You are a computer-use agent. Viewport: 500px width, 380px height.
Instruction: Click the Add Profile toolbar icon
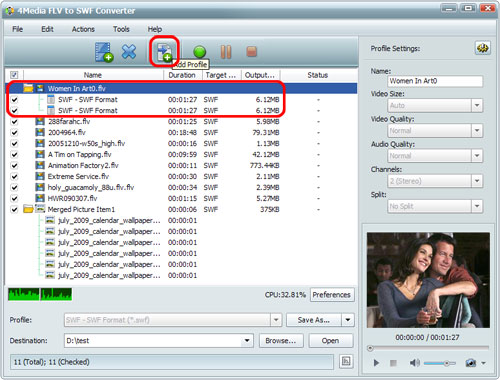(164, 52)
